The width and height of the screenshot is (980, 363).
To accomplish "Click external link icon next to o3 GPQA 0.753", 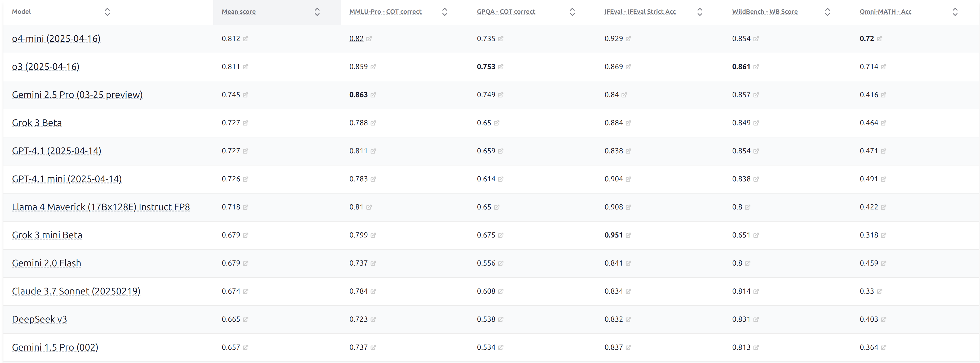I will click(501, 67).
